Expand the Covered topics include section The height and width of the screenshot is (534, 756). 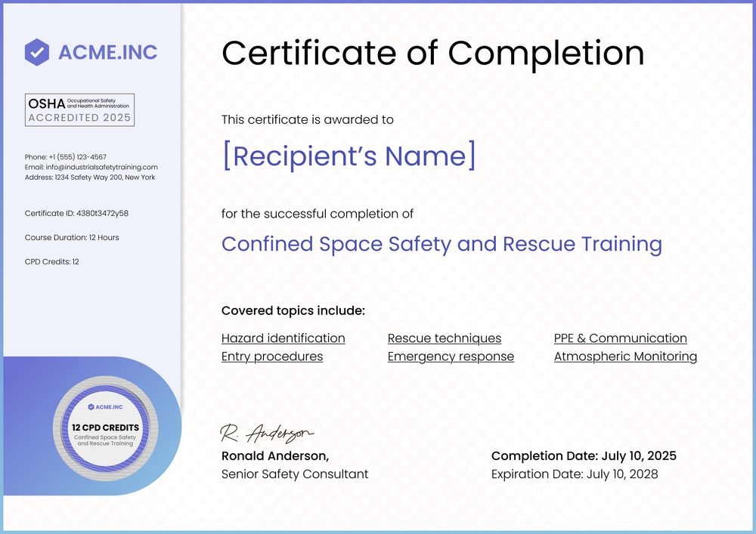coord(293,310)
